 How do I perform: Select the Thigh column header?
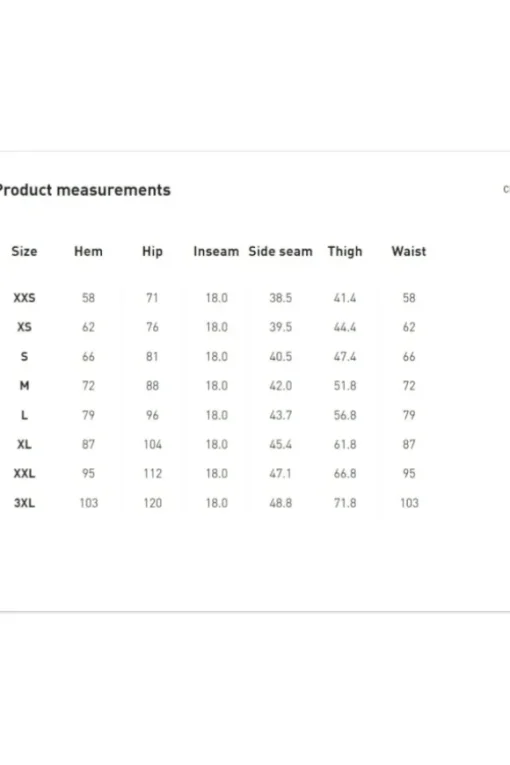345,251
